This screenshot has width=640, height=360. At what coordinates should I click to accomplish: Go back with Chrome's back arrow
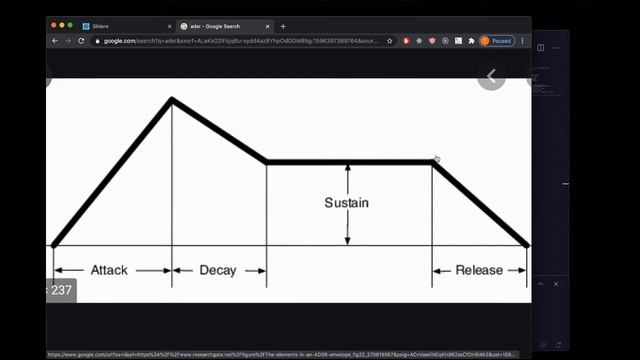click(55, 41)
